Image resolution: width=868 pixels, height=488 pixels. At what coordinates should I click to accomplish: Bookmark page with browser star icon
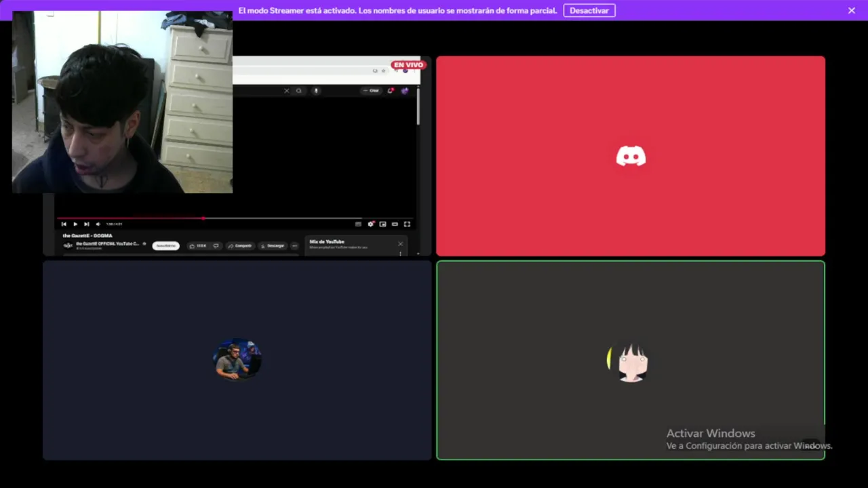(383, 70)
